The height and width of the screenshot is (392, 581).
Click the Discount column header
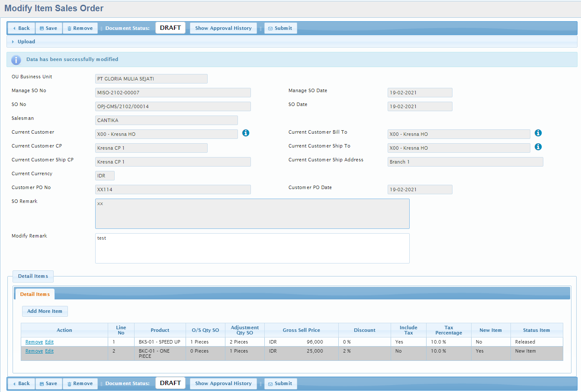(365, 330)
